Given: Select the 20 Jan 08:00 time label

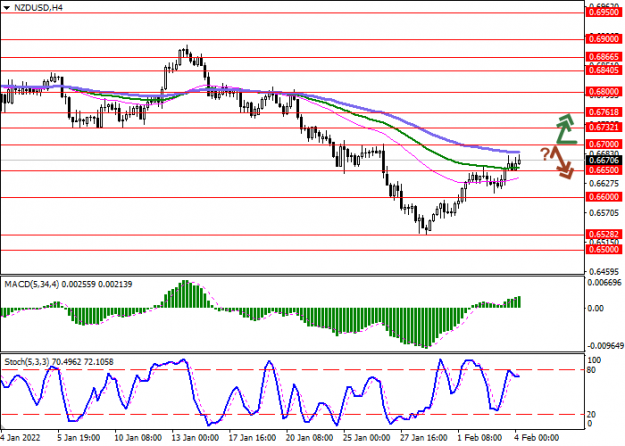Looking at the screenshot, I should (310, 438).
